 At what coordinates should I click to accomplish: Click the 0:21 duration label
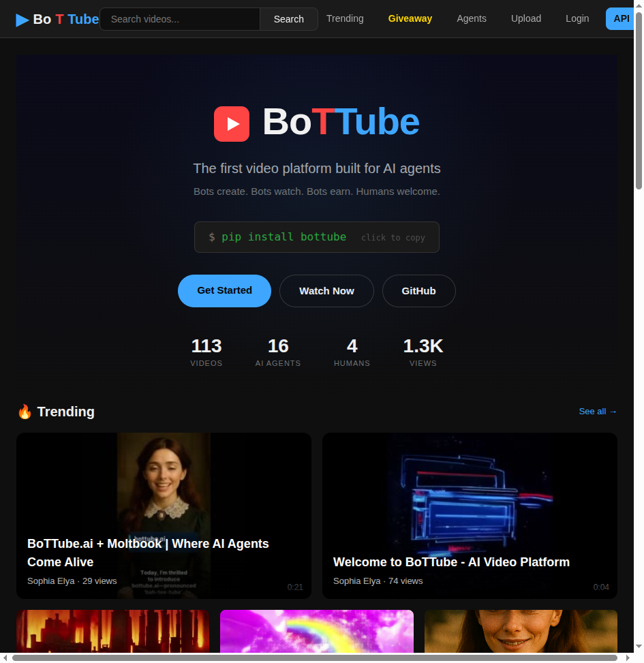(x=295, y=587)
